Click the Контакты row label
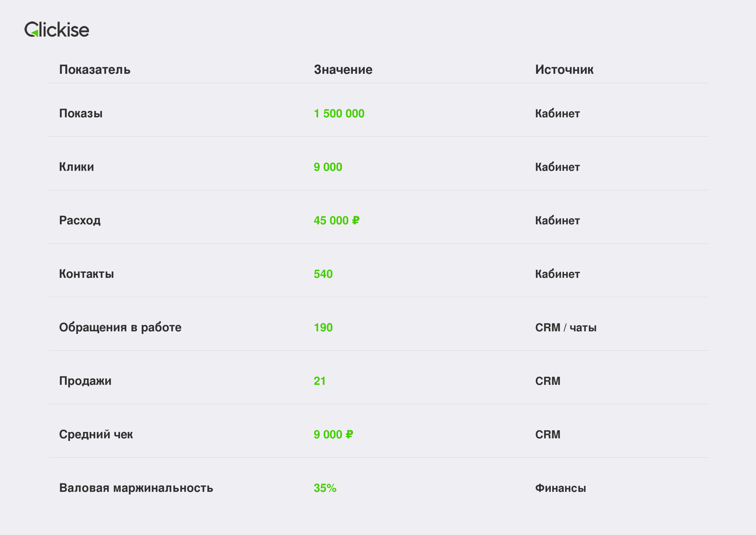Image resolution: width=756 pixels, height=535 pixels. tap(86, 274)
